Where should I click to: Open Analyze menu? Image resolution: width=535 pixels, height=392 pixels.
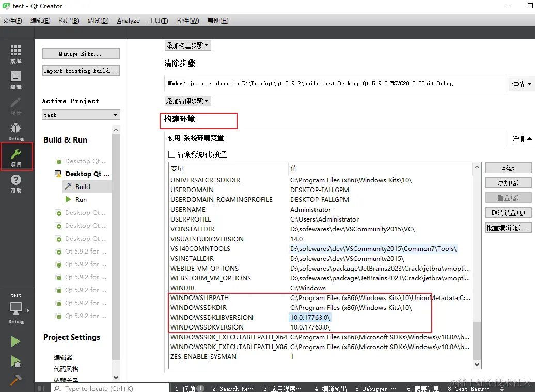coord(128,21)
